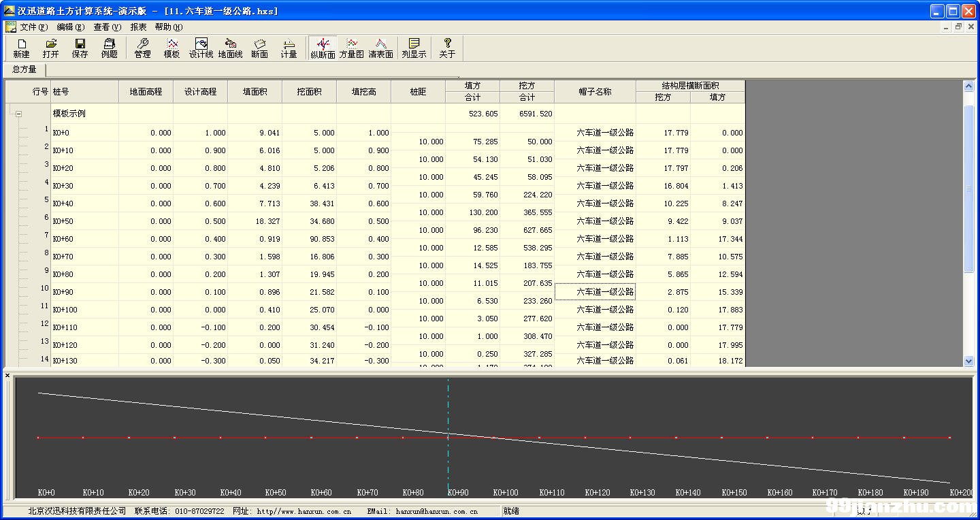The width and height of the screenshot is (980, 520).
Task: Click the 列显示 column display icon
Action: 414,48
